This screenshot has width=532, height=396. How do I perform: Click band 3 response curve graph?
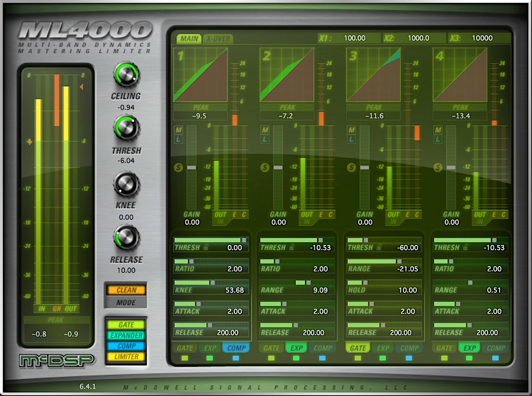(374, 75)
